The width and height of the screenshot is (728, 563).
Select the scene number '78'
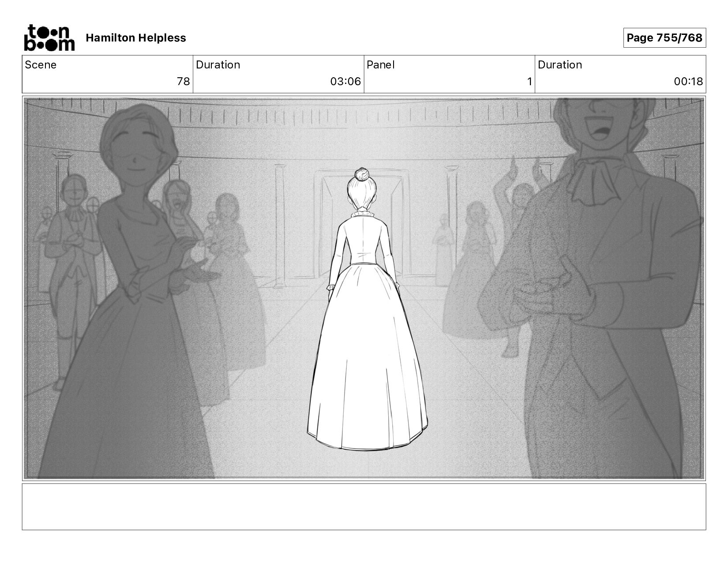coord(183,81)
